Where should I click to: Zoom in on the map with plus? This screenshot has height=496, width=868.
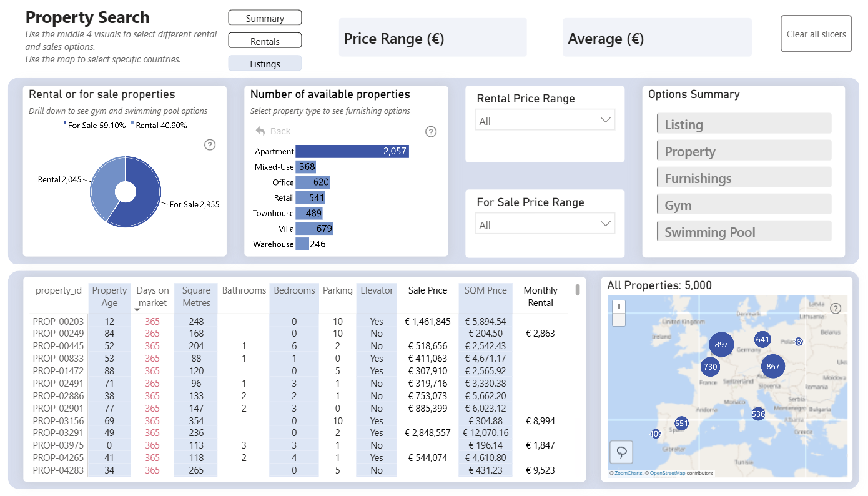[x=619, y=307]
